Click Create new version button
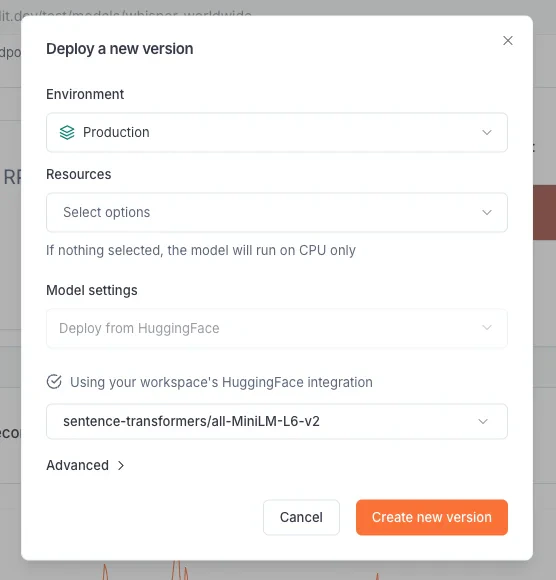Image resolution: width=556 pixels, height=580 pixels. 432,517
